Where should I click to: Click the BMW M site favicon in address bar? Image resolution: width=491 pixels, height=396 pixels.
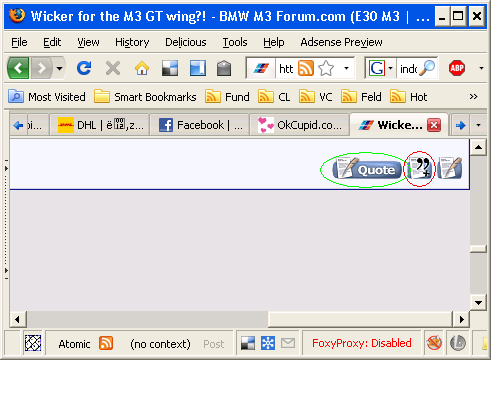[x=261, y=69]
